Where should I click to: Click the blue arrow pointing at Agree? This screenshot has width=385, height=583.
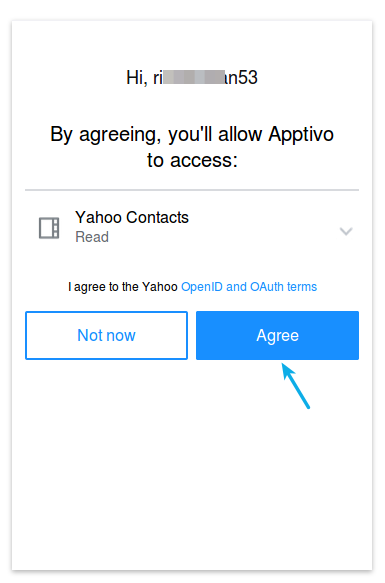point(295,386)
